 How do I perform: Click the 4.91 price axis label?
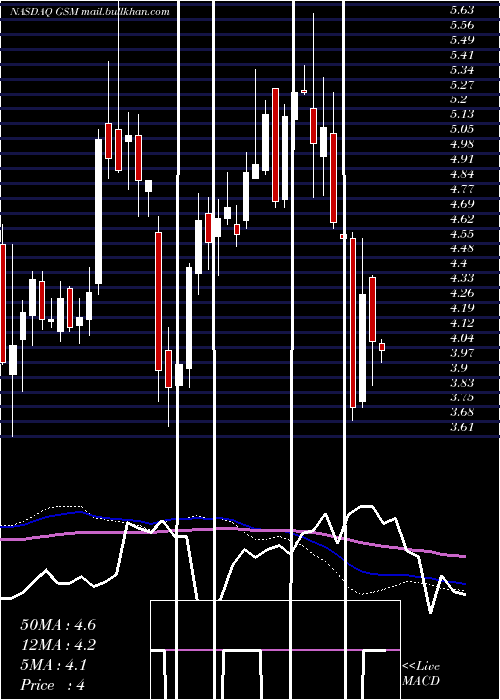click(x=462, y=159)
